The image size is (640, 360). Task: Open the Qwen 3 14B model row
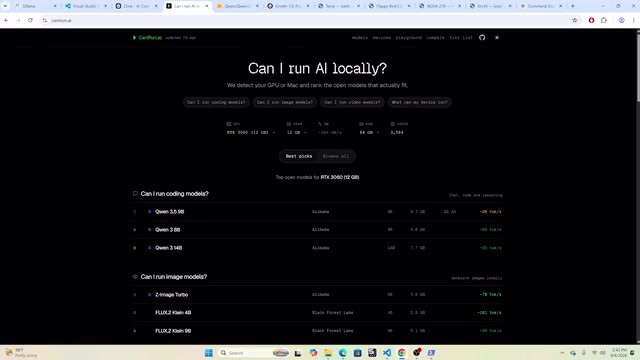click(317, 248)
